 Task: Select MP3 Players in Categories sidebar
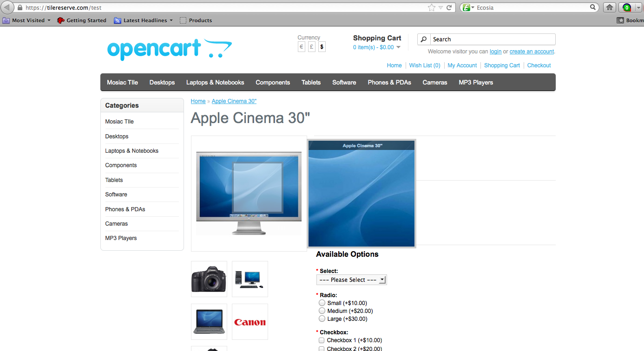(x=121, y=238)
